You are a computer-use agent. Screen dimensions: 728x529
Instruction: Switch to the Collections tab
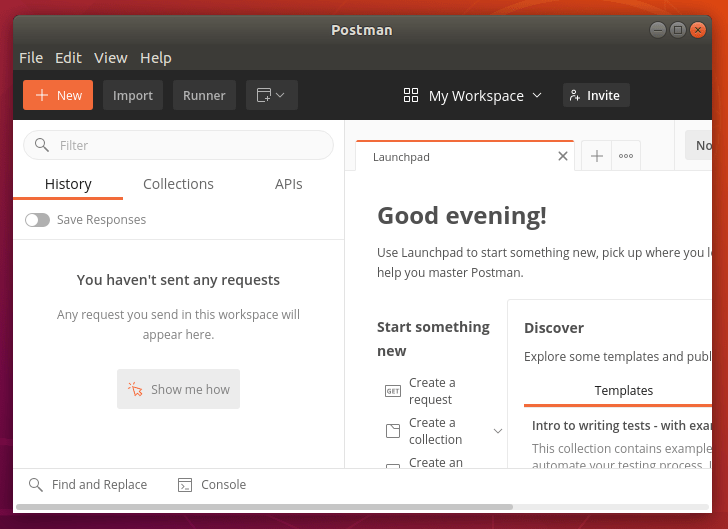[178, 184]
